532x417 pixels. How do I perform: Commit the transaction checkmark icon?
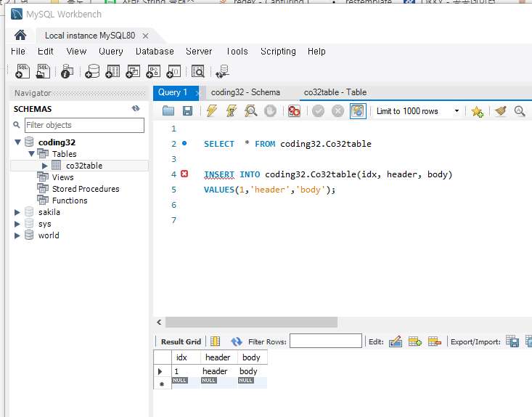click(x=318, y=111)
